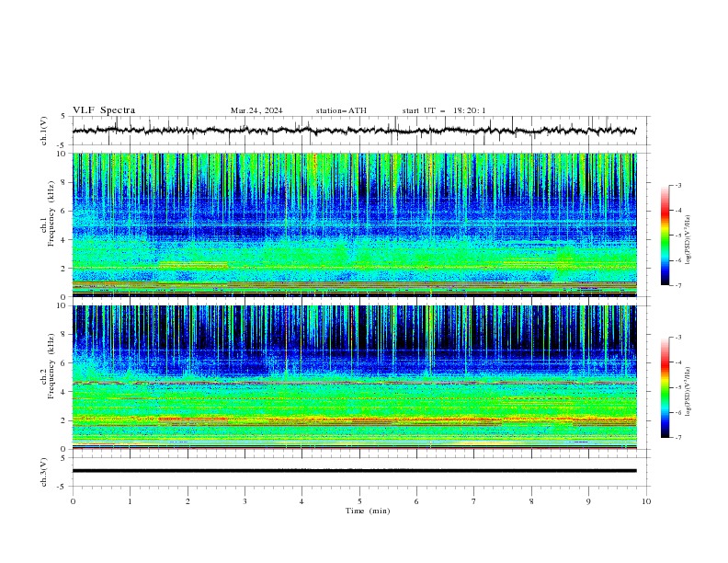Click the "station=ATH" label

click(x=341, y=110)
